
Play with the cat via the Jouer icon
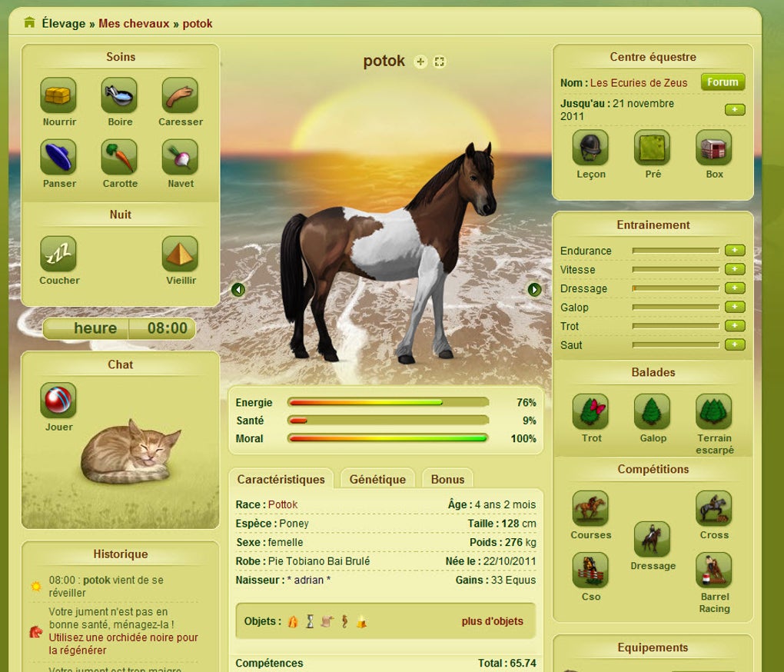(x=58, y=400)
